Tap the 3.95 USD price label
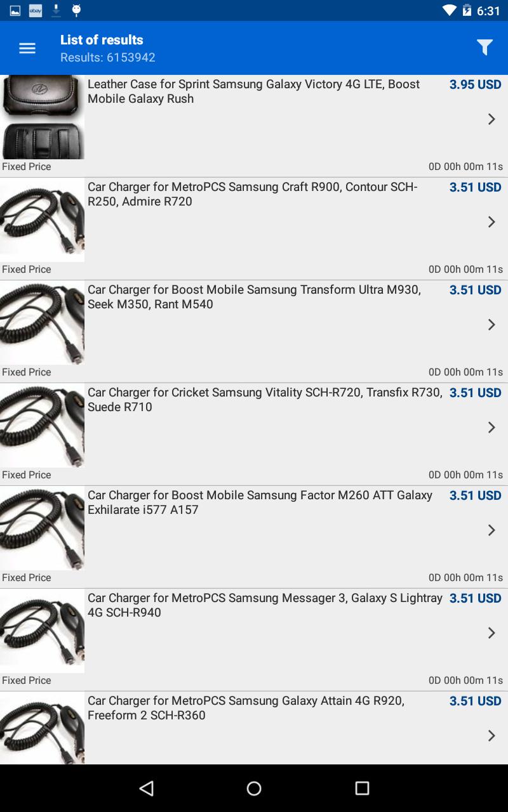 [475, 84]
